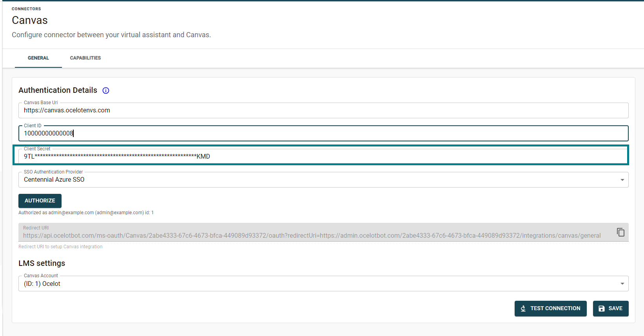Focus the Client ID input field
This screenshot has width=644, height=336.
(x=323, y=134)
